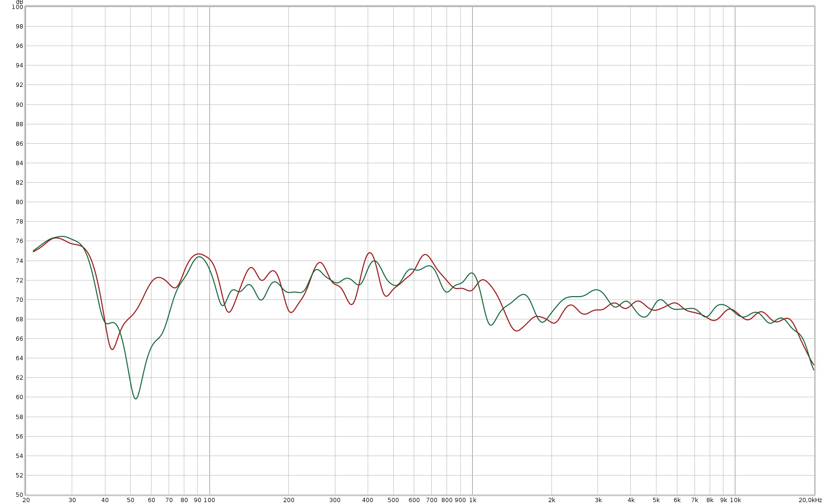Click the 84 dB axis label

pyautogui.click(x=19, y=163)
